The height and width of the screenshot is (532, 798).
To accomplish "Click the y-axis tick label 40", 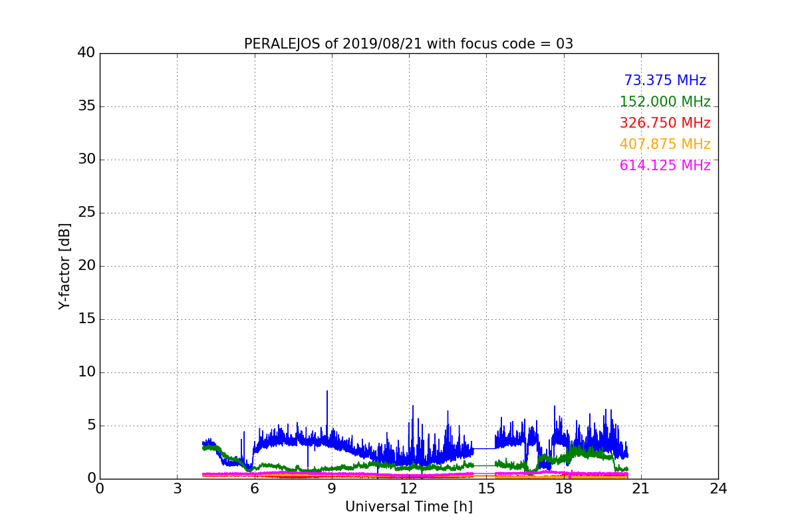I will (x=86, y=53).
